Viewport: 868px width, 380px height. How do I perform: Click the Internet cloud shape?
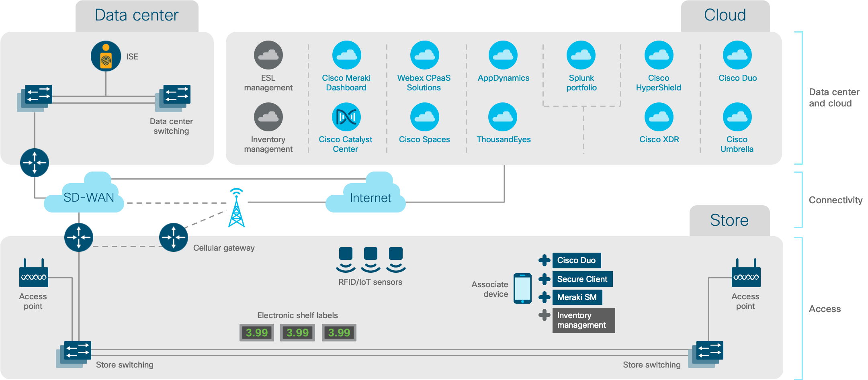[366, 193]
